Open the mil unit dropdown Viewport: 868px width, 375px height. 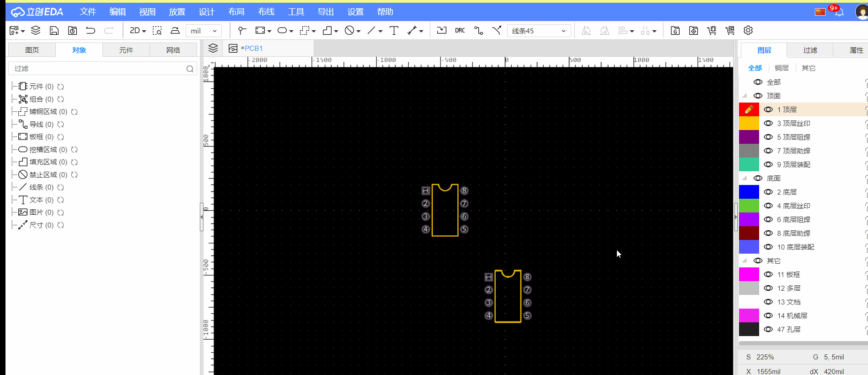tap(204, 31)
